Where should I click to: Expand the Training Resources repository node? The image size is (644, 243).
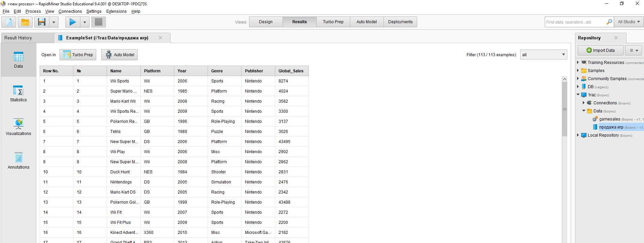click(578, 62)
